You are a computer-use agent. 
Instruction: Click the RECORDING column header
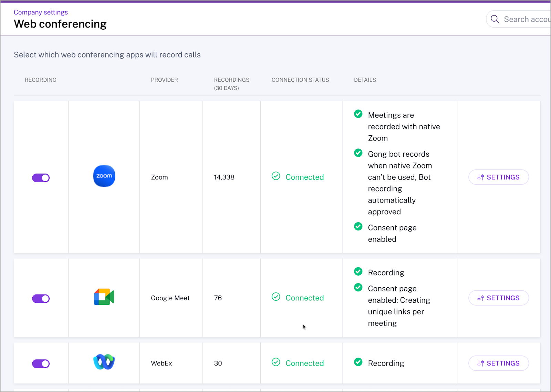(41, 80)
